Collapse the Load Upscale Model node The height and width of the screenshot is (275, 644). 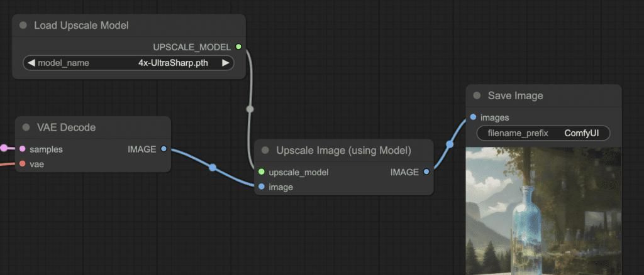coord(23,26)
